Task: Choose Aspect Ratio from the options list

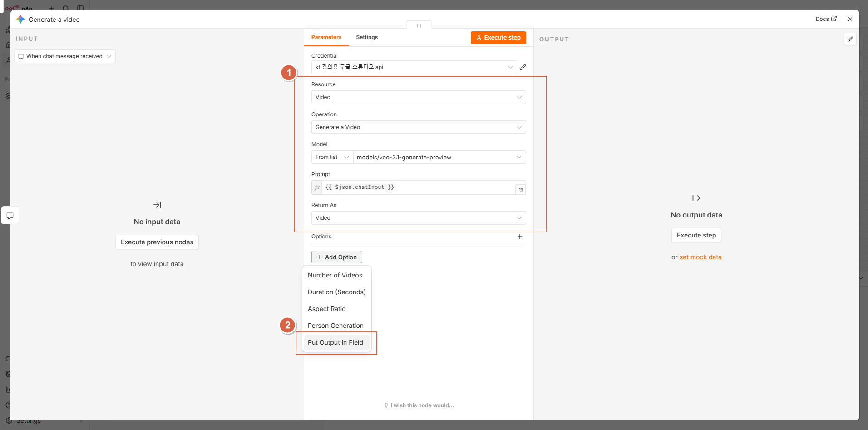Action: tap(327, 309)
